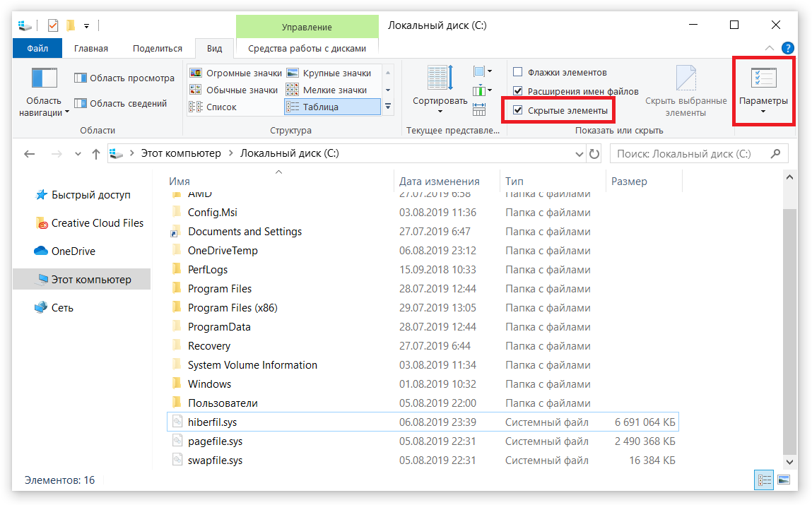The width and height of the screenshot is (812, 505).
Task: Enable Флажки элементов checkbox
Action: click(518, 73)
